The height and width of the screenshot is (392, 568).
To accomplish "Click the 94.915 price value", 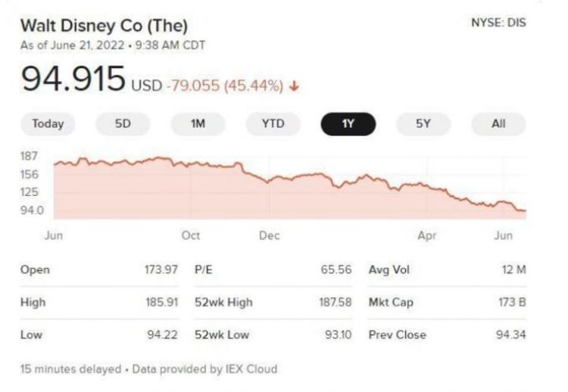I will pos(73,79).
